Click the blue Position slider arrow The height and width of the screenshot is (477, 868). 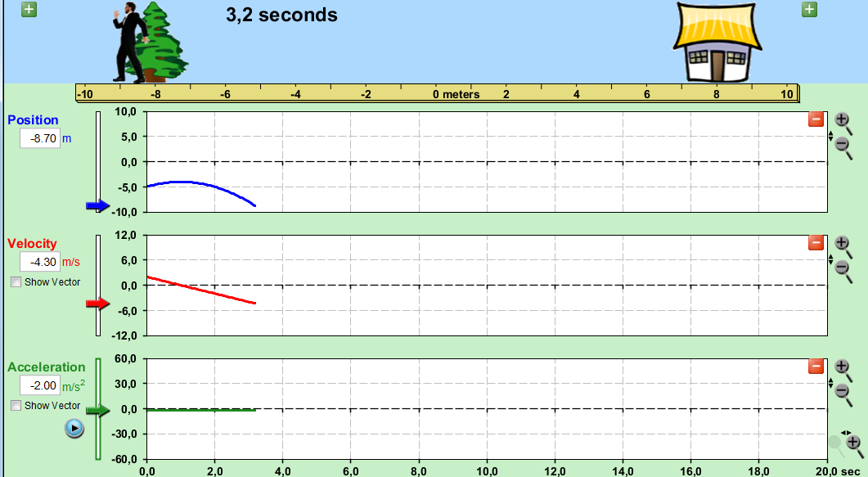coord(98,206)
